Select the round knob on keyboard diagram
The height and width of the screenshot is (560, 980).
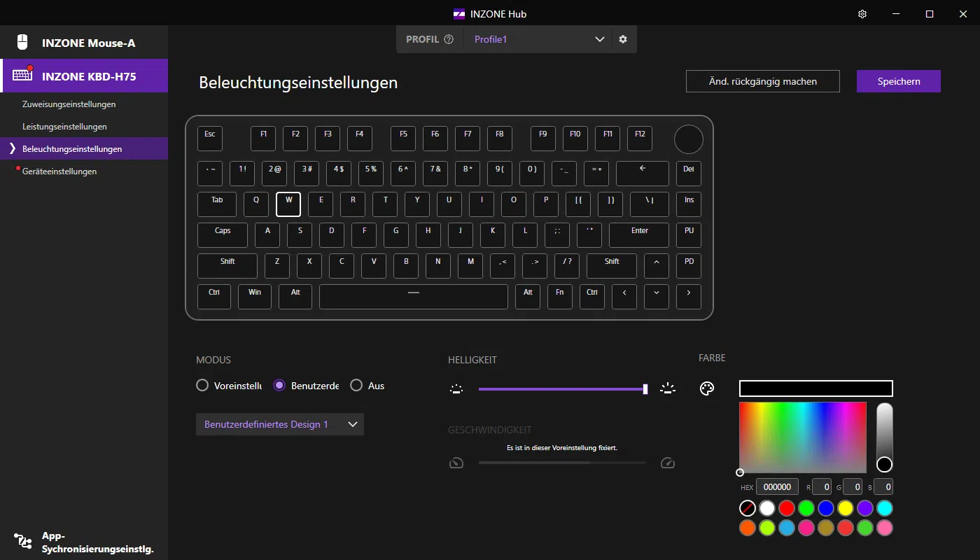coord(688,139)
